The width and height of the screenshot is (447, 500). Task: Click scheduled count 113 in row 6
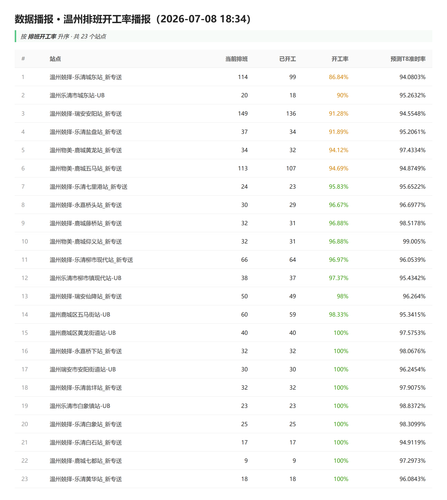[243, 169]
